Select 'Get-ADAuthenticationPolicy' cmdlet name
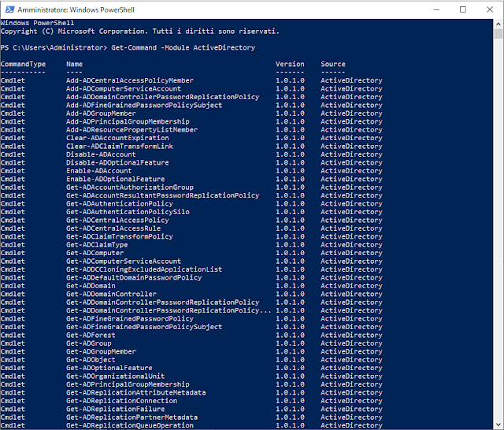This screenshot has height=430, width=504. coord(120,204)
